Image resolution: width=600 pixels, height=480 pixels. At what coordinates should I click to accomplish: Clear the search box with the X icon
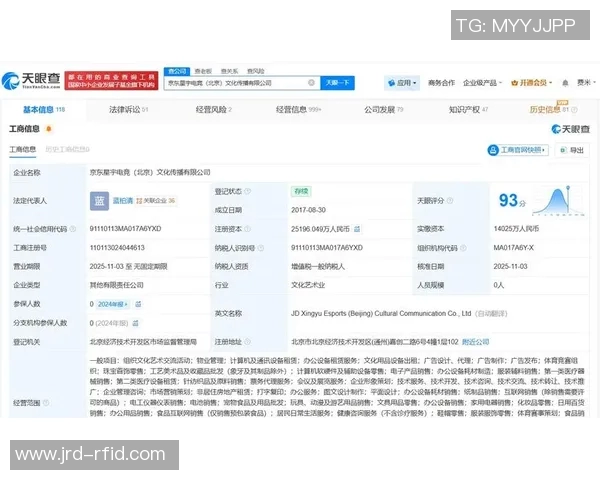coord(311,83)
